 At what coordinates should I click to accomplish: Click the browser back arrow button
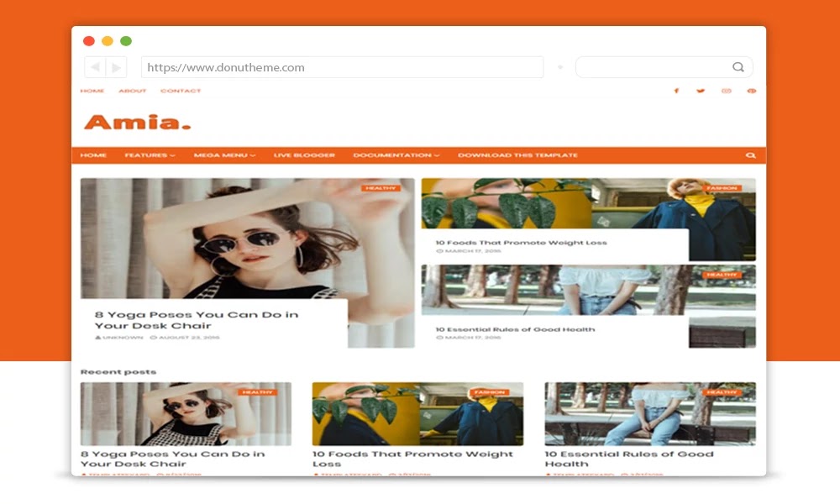pyautogui.click(x=96, y=67)
